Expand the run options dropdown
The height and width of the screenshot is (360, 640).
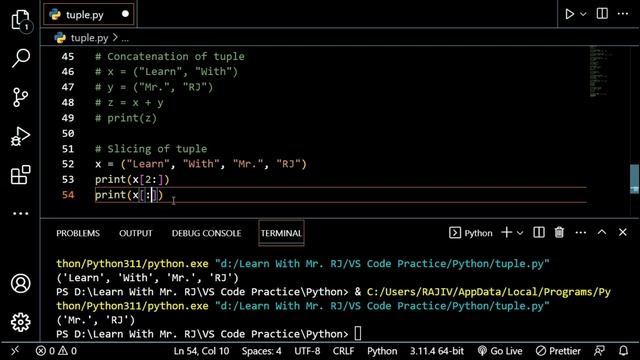pyautogui.click(x=583, y=14)
